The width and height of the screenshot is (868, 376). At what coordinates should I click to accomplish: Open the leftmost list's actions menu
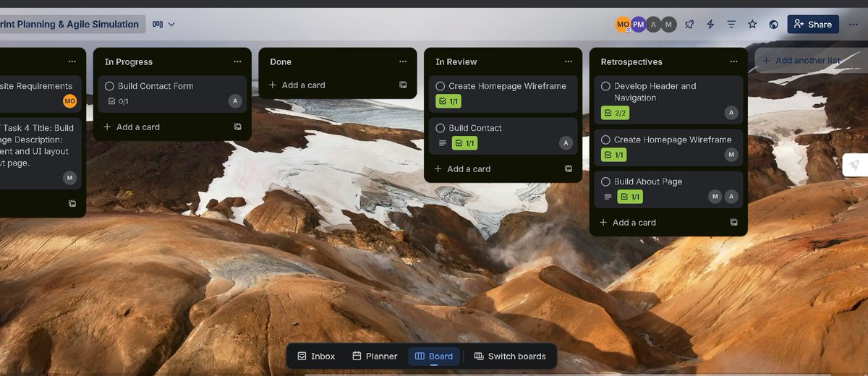click(x=72, y=61)
